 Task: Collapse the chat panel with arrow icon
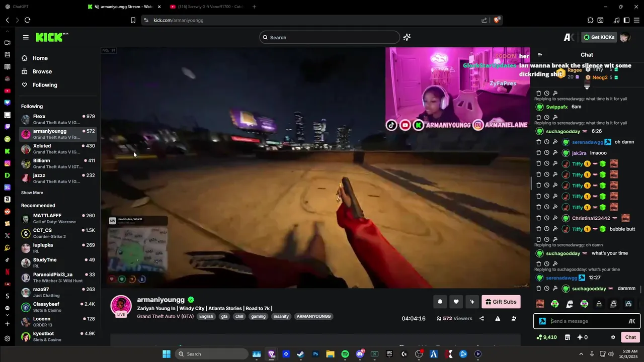(x=540, y=55)
